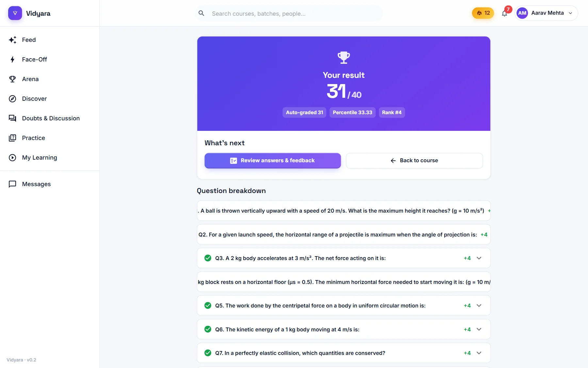Click the Messages speech bubble icon

coord(12,184)
